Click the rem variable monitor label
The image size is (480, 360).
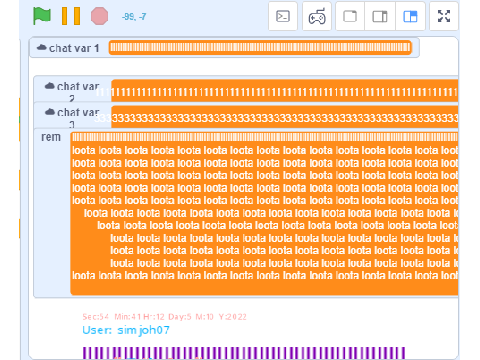coord(51,137)
